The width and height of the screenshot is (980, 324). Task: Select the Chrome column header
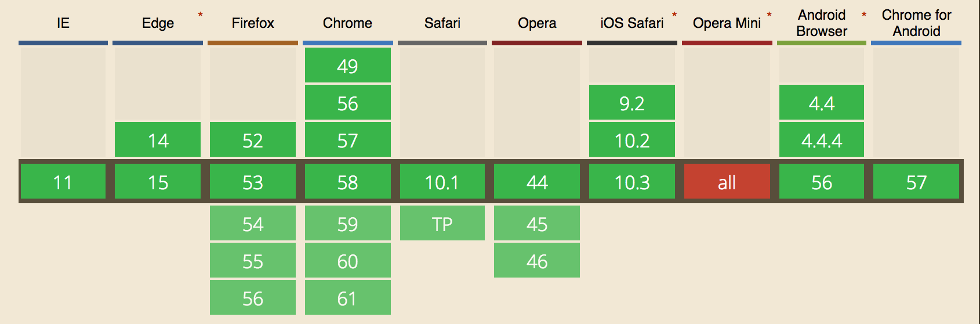[347, 23]
